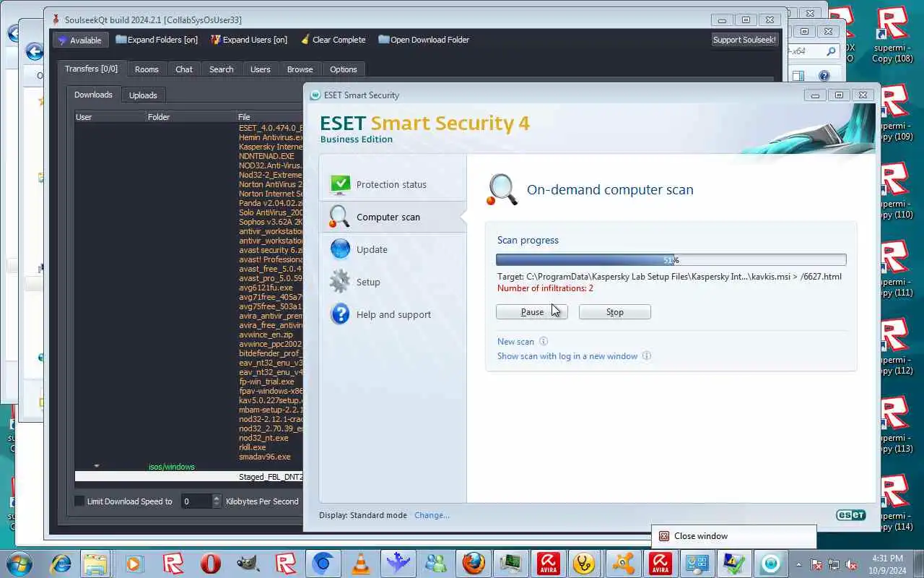
Task: Switch to the Transfers [0/0] tab
Action: pyautogui.click(x=91, y=69)
